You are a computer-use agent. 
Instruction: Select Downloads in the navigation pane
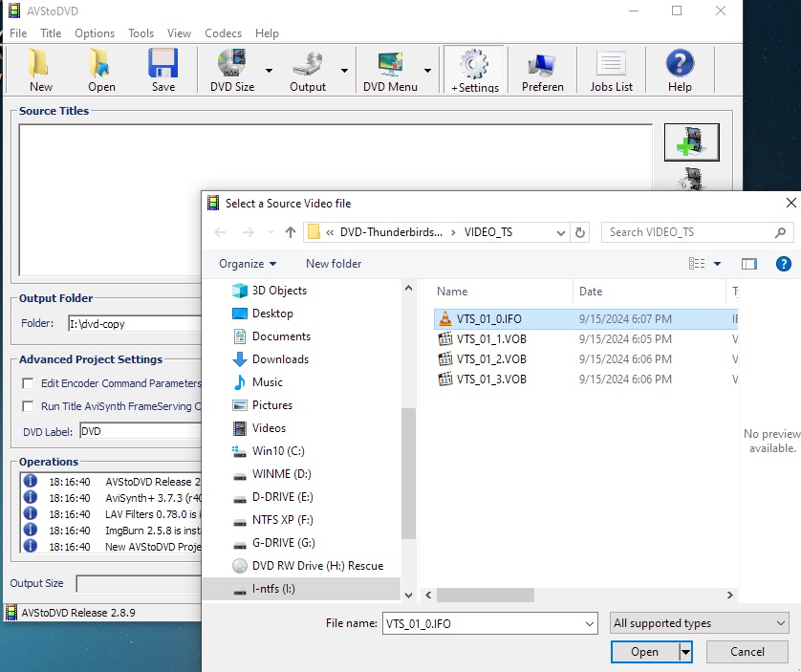click(x=280, y=359)
